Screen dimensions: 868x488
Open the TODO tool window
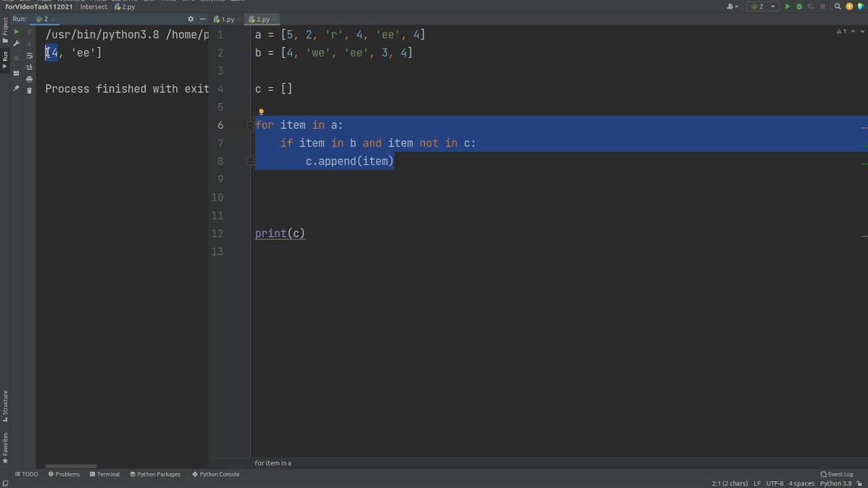27,474
